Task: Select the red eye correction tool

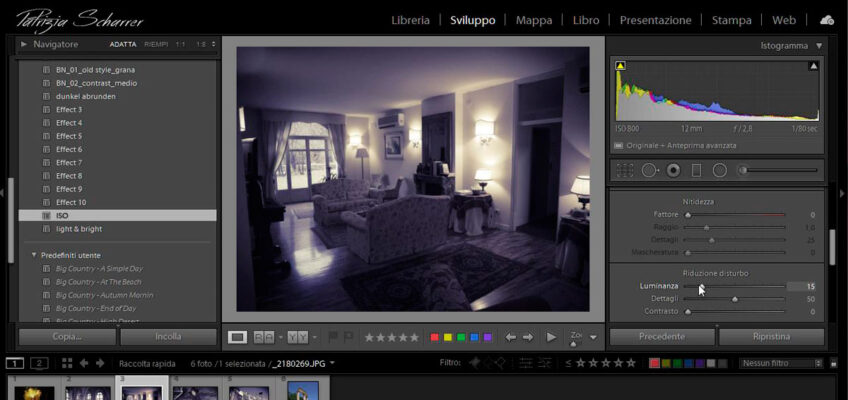Action: pos(673,170)
